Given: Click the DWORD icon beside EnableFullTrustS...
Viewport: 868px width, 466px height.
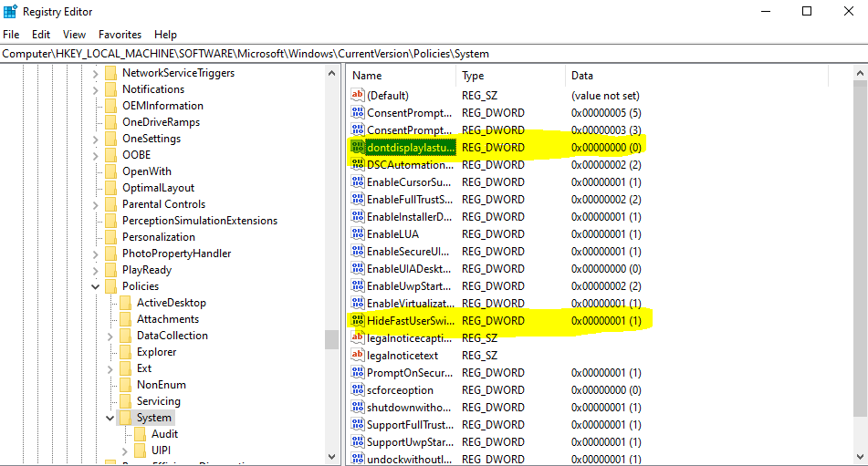Looking at the screenshot, I should (358, 200).
